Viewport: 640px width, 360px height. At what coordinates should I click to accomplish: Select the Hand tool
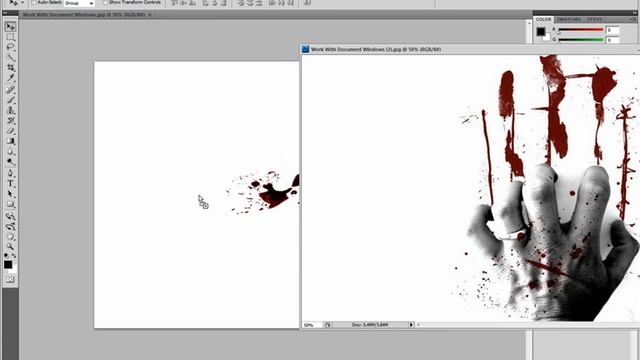10,236
